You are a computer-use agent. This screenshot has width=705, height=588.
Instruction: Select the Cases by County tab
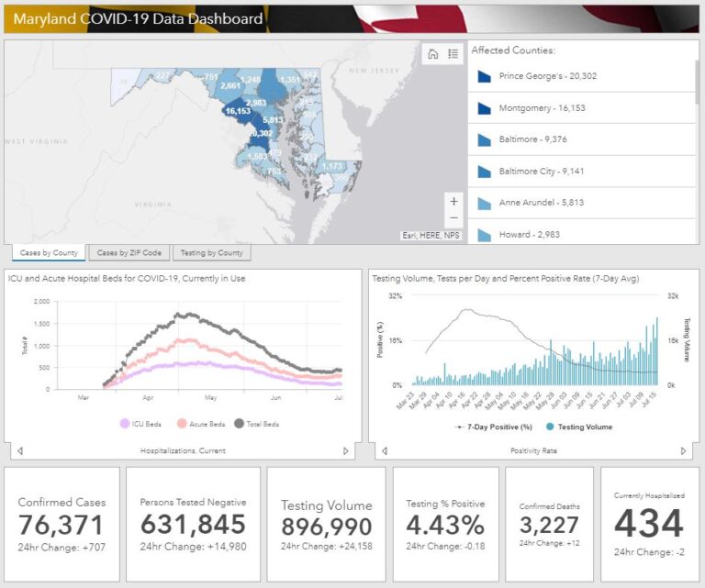47,253
